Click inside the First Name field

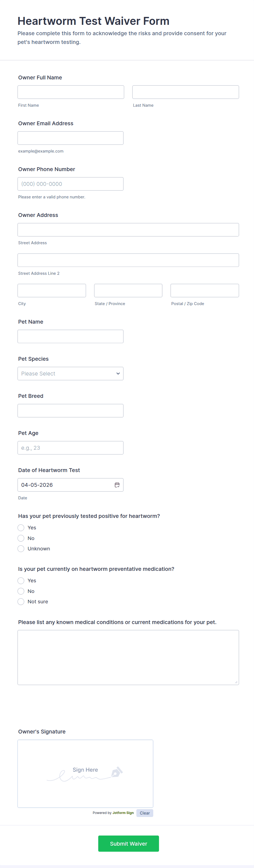pos(70,92)
